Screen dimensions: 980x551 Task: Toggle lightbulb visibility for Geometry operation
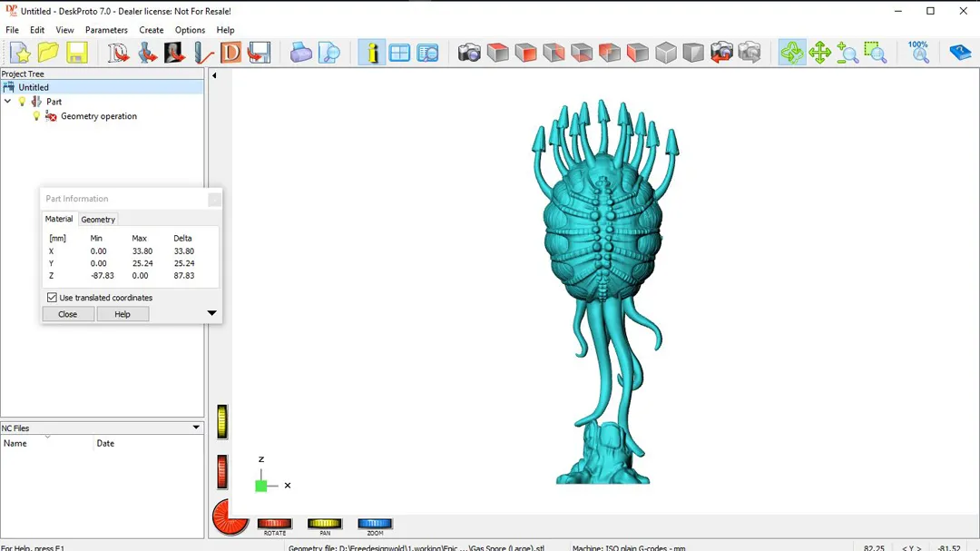(36, 116)
